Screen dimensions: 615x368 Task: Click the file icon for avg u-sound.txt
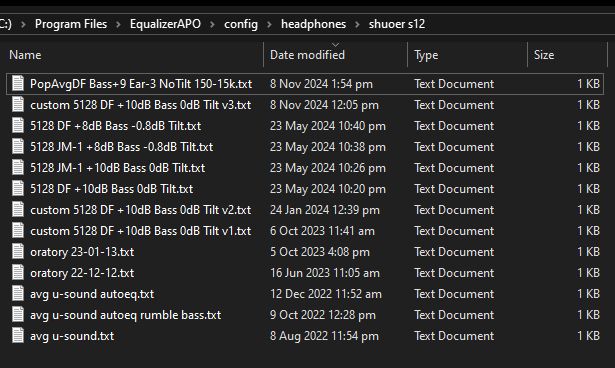point(18,335)
